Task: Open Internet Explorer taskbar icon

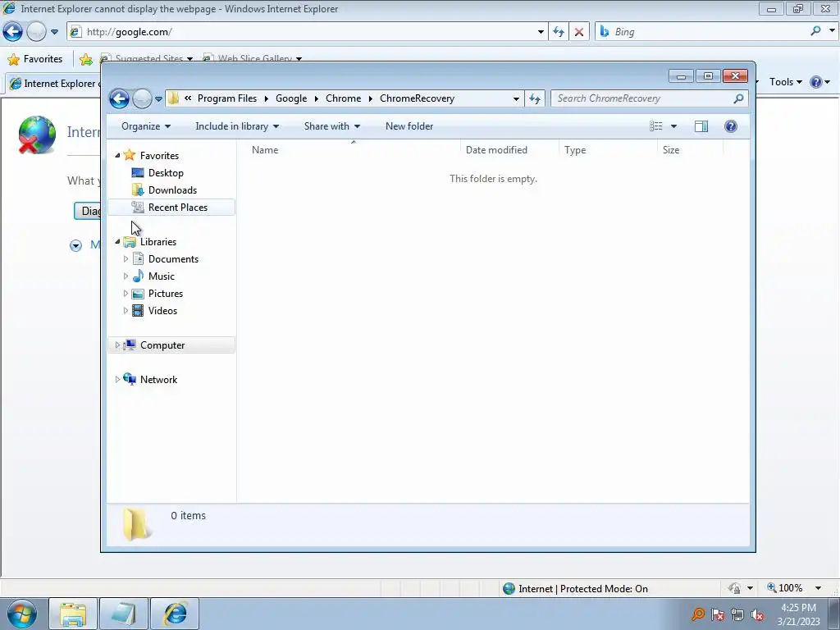Action: (x=175, y=614)
